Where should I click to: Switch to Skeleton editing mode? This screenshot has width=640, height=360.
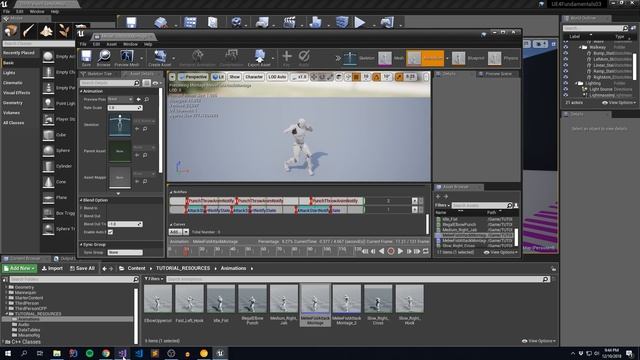pos(358,58)
